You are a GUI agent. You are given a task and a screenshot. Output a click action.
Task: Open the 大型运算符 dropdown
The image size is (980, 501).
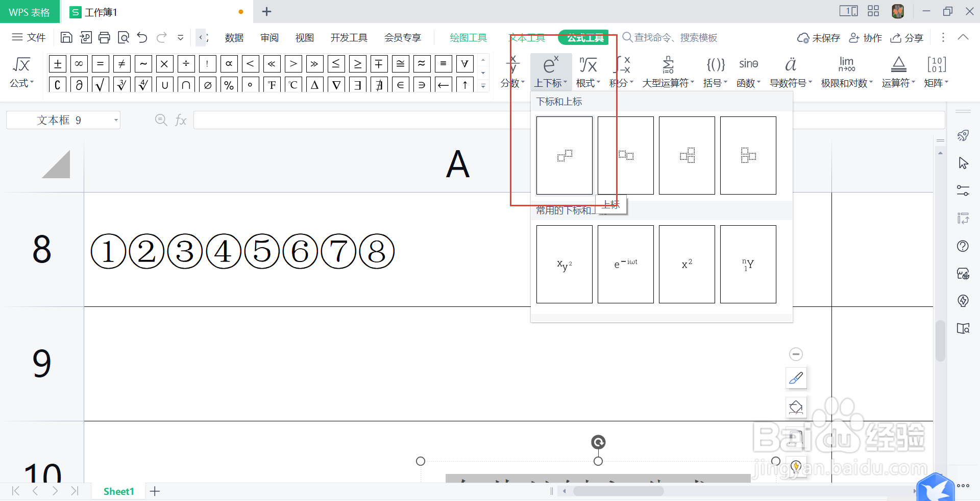[668, 71]
